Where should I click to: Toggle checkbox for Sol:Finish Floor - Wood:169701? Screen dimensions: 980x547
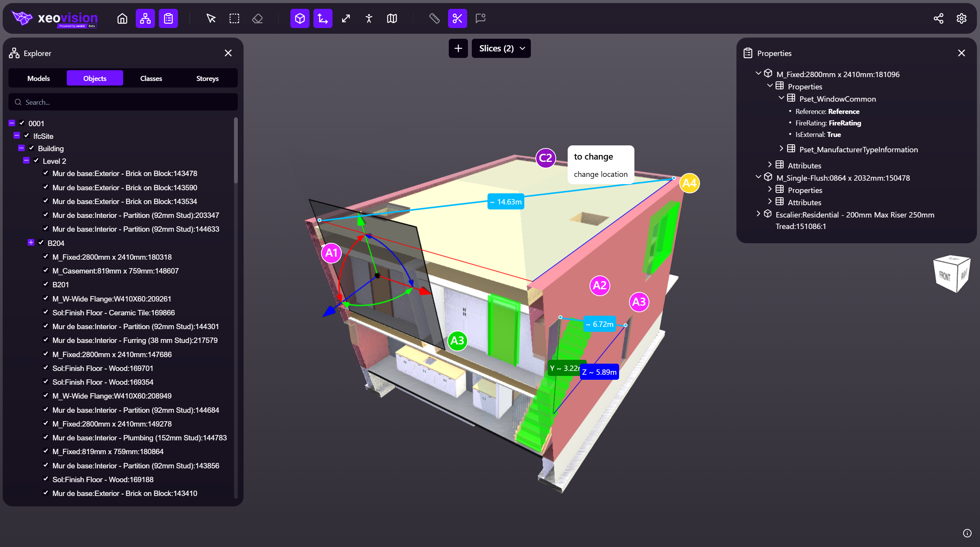coord(46,368)
